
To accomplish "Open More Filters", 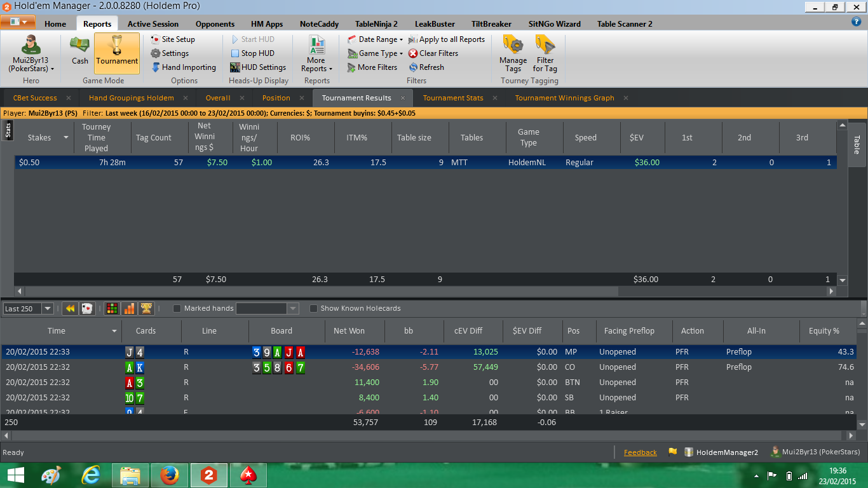I will pyautogui.click(x=372, y=67).
